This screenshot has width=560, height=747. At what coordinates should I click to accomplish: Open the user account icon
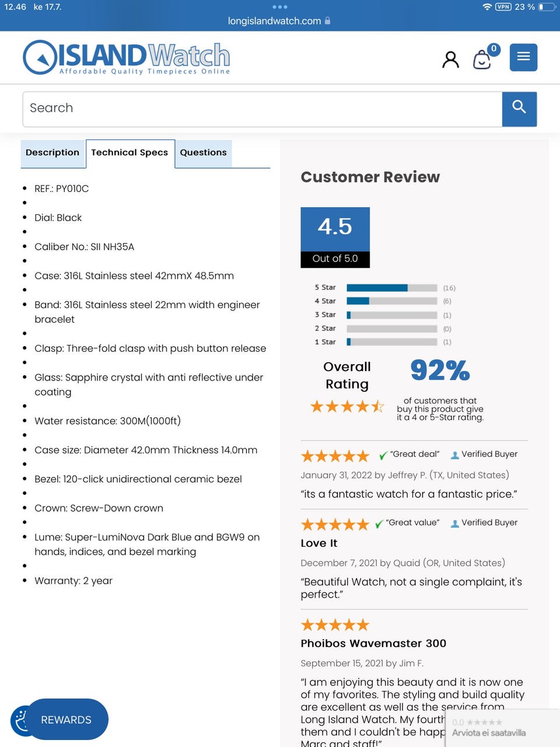coord(450,59)
